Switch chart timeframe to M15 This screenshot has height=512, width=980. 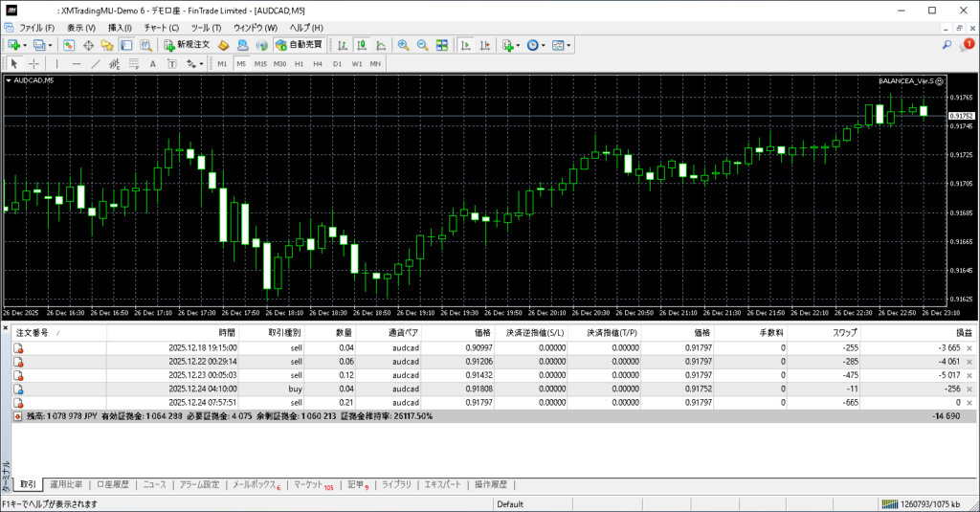click(x=259, y=64)
